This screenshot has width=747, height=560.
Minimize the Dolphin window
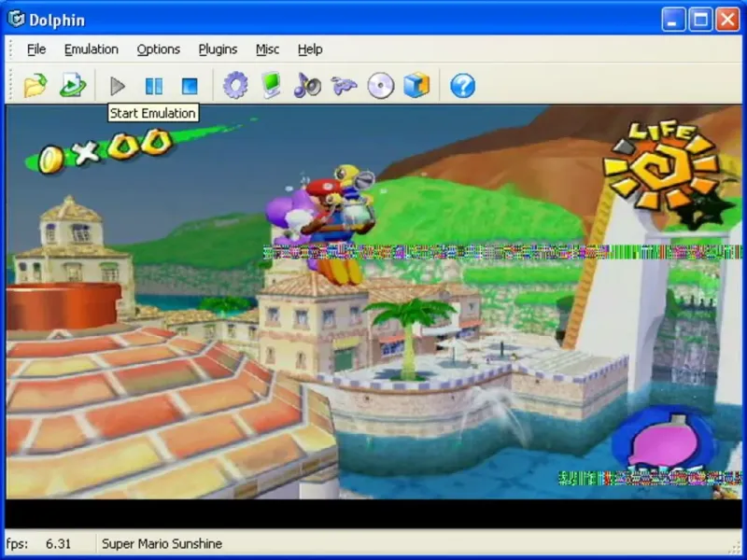(673, 20)
